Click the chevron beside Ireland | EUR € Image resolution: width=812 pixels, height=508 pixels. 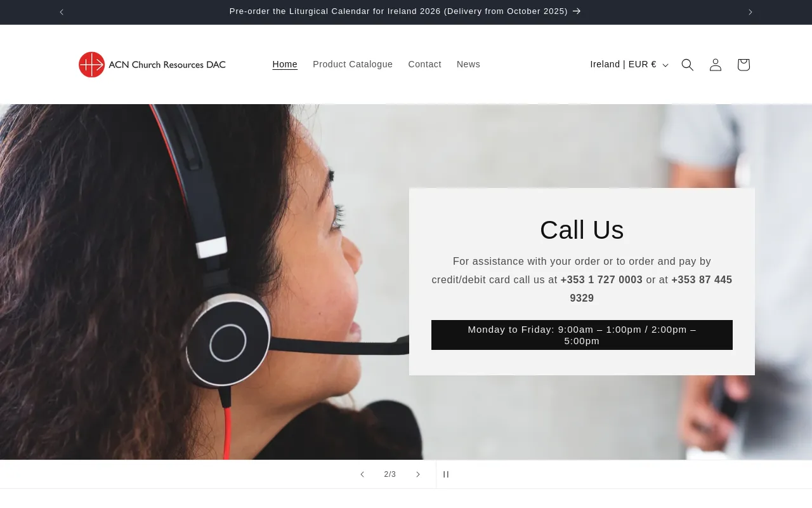tap(665, 65)
